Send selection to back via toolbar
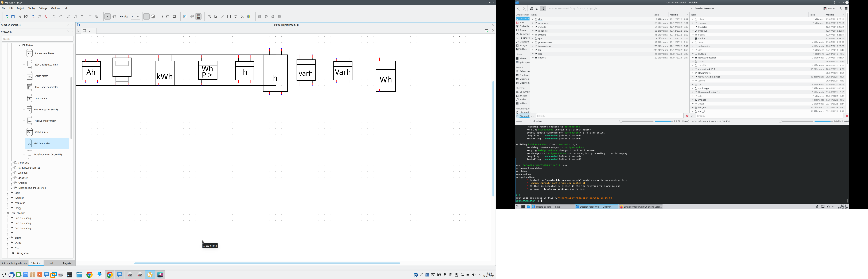 (x=280, y=17)
